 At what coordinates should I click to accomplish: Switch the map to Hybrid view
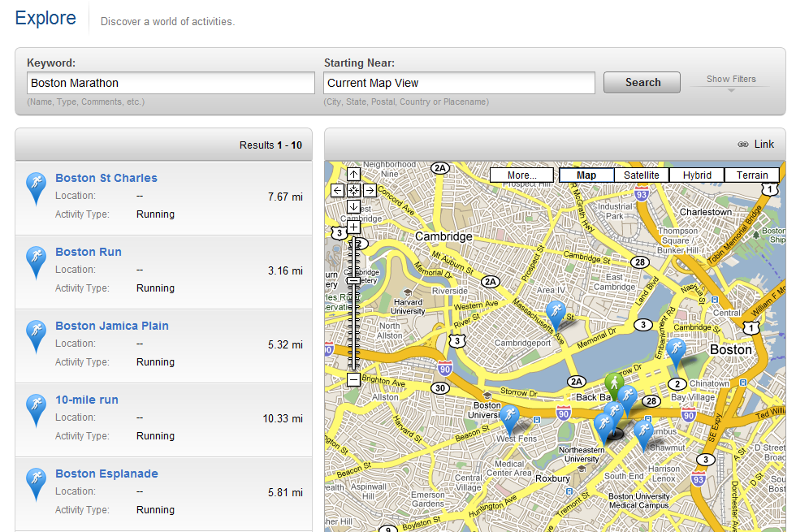pos(697,175)
